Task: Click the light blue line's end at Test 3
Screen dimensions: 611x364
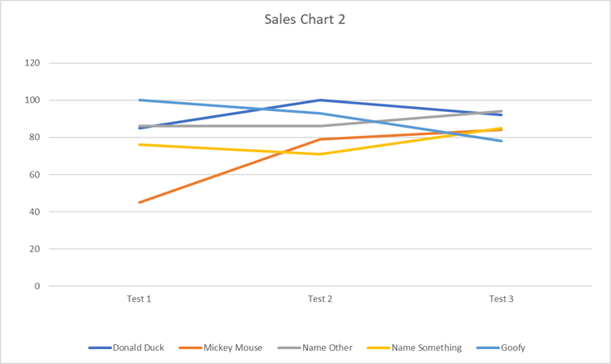Action: (501, 141)
